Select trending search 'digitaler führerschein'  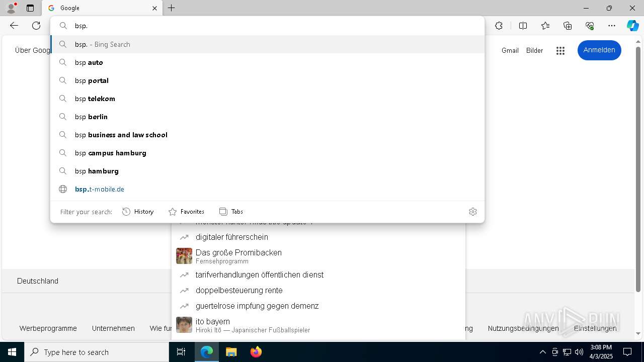tap(318, 237)
